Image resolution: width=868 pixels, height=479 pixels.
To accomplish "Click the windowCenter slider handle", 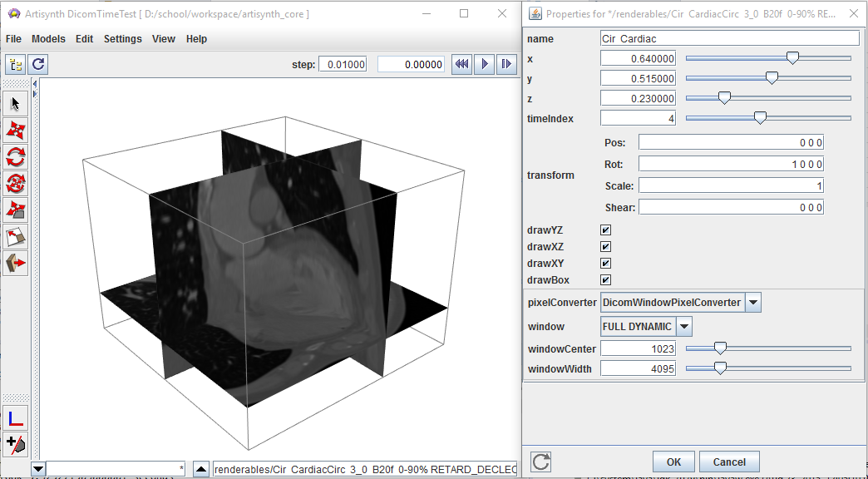I will [x=721, y=348].
